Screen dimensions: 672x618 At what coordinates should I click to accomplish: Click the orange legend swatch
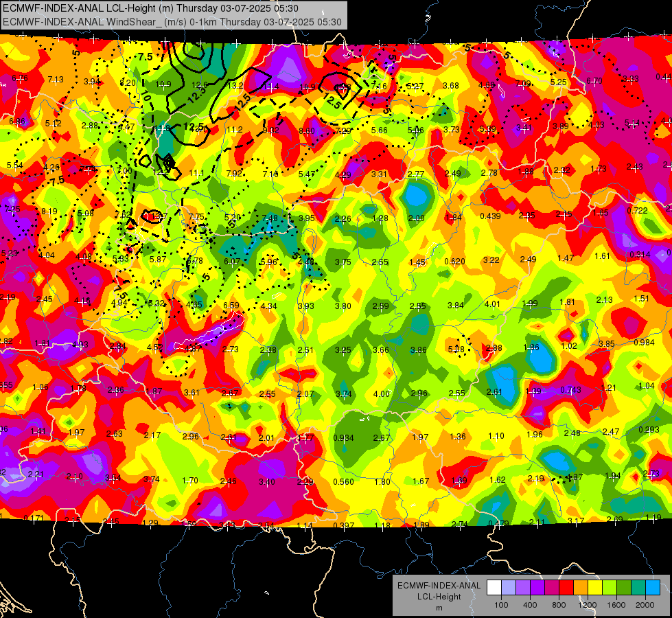[x=581, y=588]
